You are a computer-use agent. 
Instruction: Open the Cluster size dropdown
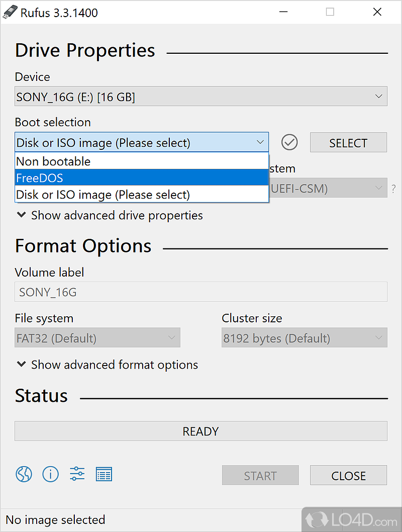click(304, 338)
